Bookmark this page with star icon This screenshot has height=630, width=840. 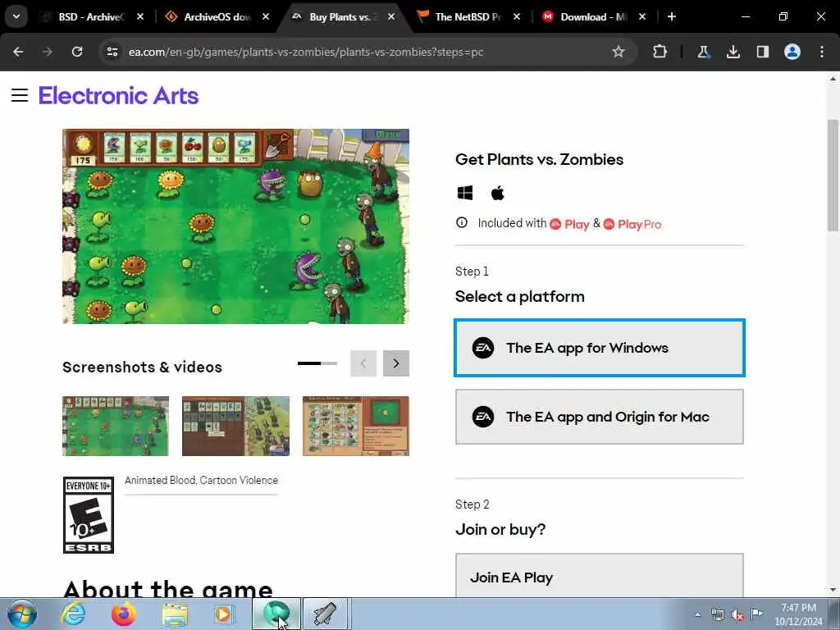pos(619,52)
